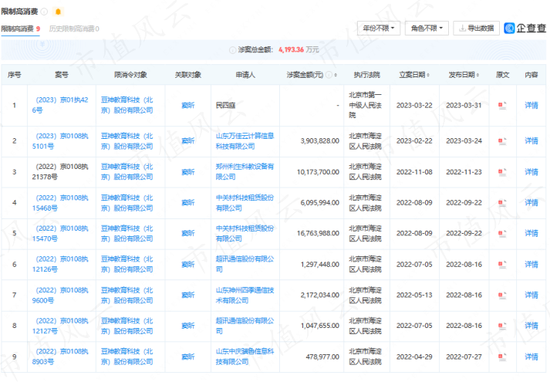The width and height of the screenshot is (550, 382).
Task: Open 详情 for row 4
Action: point(531,203)
